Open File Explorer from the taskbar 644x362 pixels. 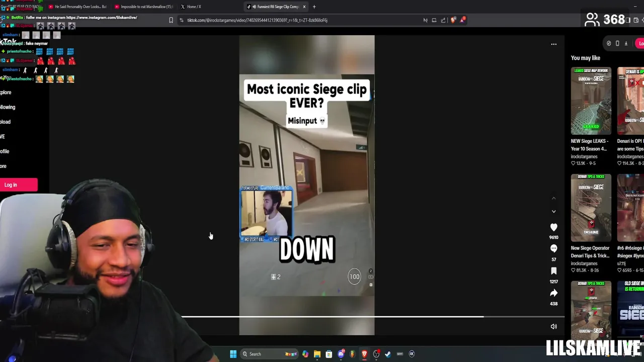click(x=317, y=354)
